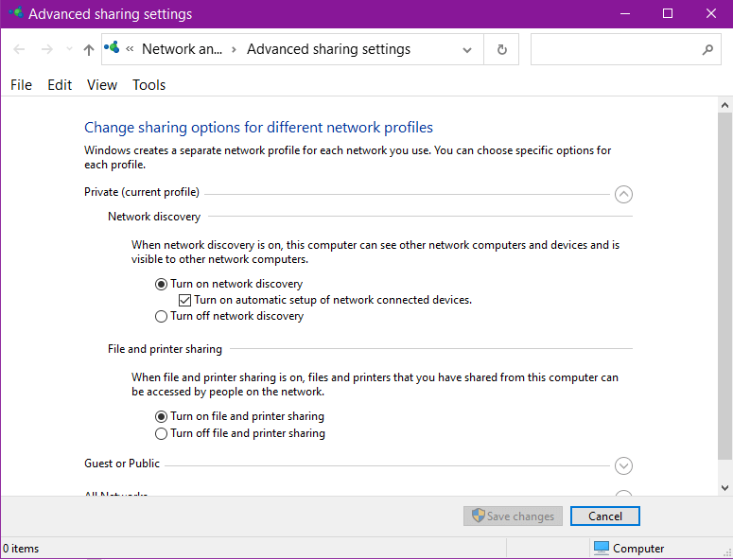Go up one level with Up arrow
The image size is (733, 560).
[88, 49]
